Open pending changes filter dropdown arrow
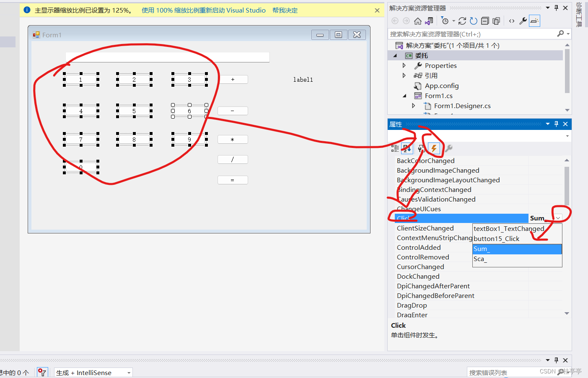This screenshot has width=588, height=378. tap(453, 21)
